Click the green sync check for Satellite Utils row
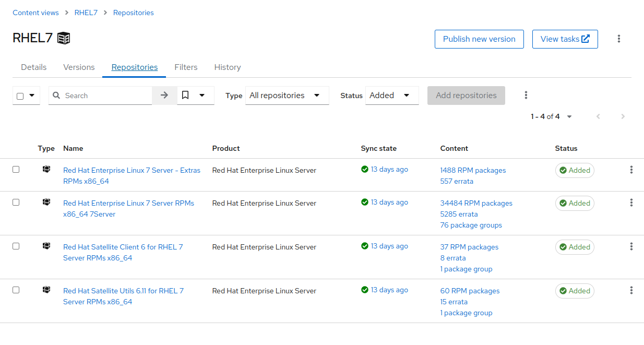Screen dimensions: 644x345 click(x=365, y=290)
